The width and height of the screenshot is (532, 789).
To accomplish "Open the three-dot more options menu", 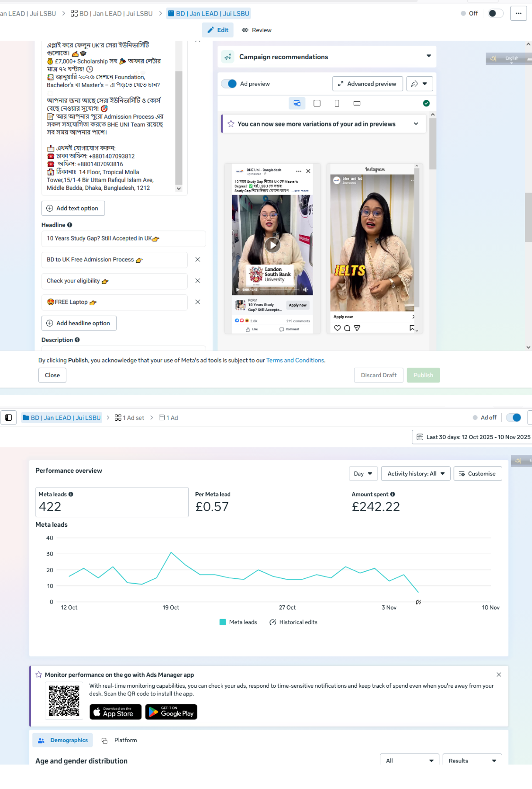I will (x=518, y=13).
